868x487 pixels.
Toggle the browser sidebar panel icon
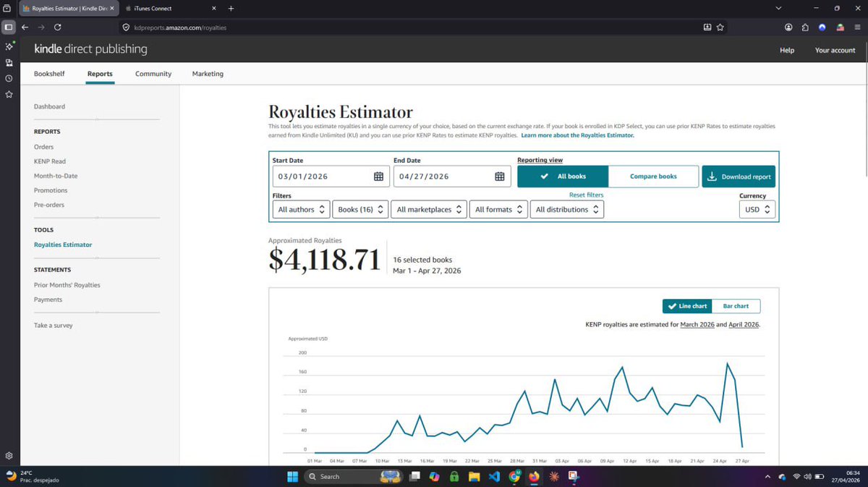click(8, 27)
